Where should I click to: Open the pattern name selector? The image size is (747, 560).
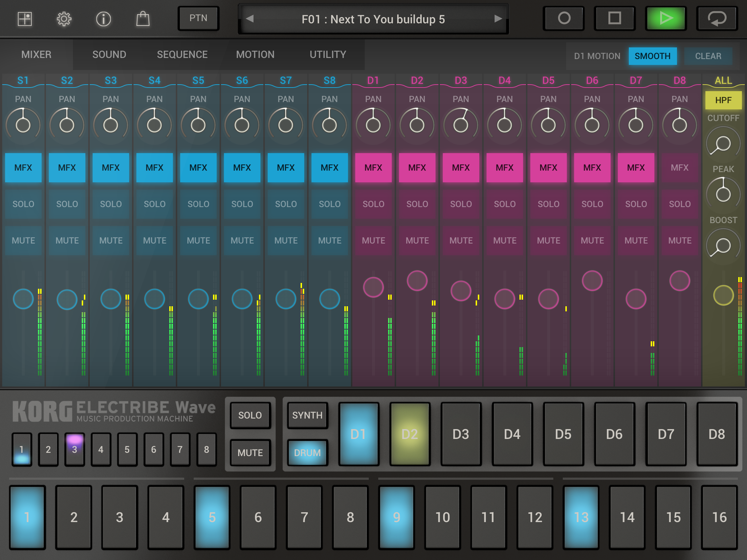tap(373, 19)
